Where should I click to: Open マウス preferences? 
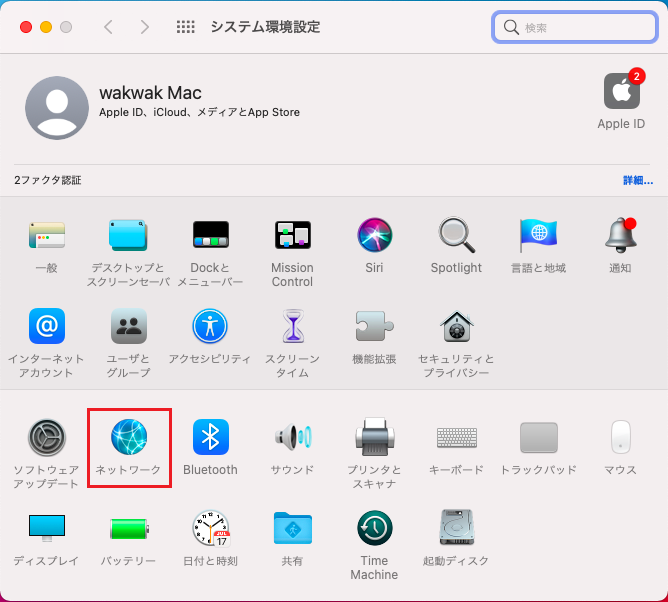(x=621, y=437)
